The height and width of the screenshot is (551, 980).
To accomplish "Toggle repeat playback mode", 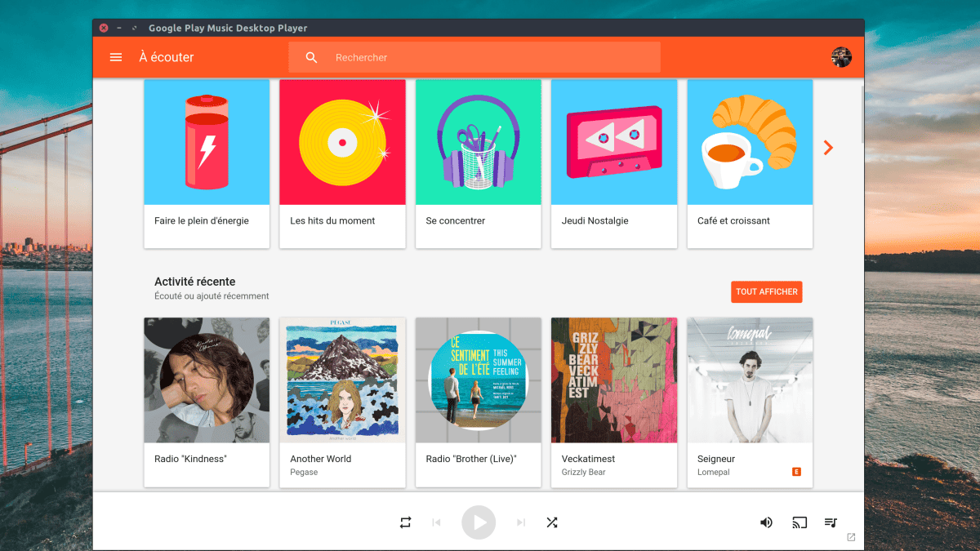I will [x=406, y=522].
